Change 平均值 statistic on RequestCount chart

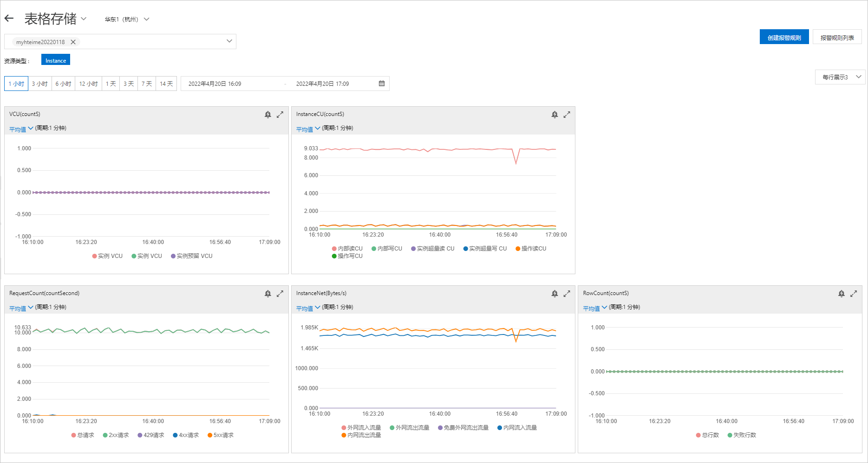pos(21,308)
